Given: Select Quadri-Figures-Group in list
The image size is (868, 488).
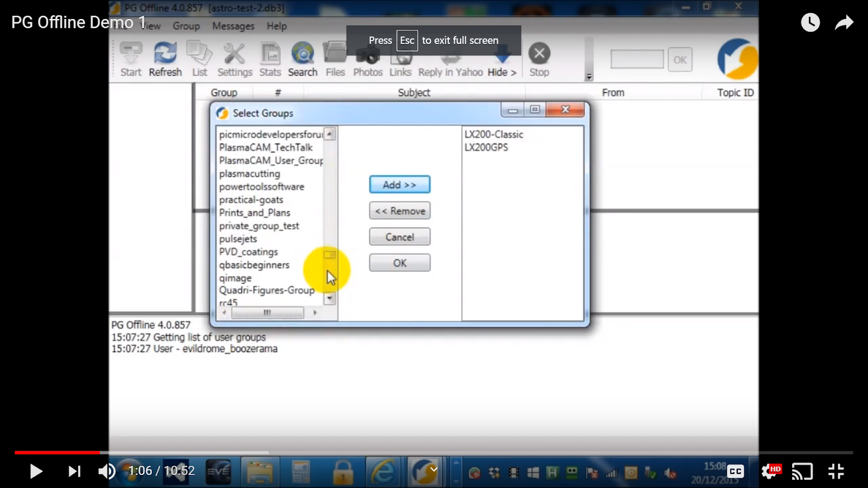Looking at the screenshot, I should tap(267, 290).
